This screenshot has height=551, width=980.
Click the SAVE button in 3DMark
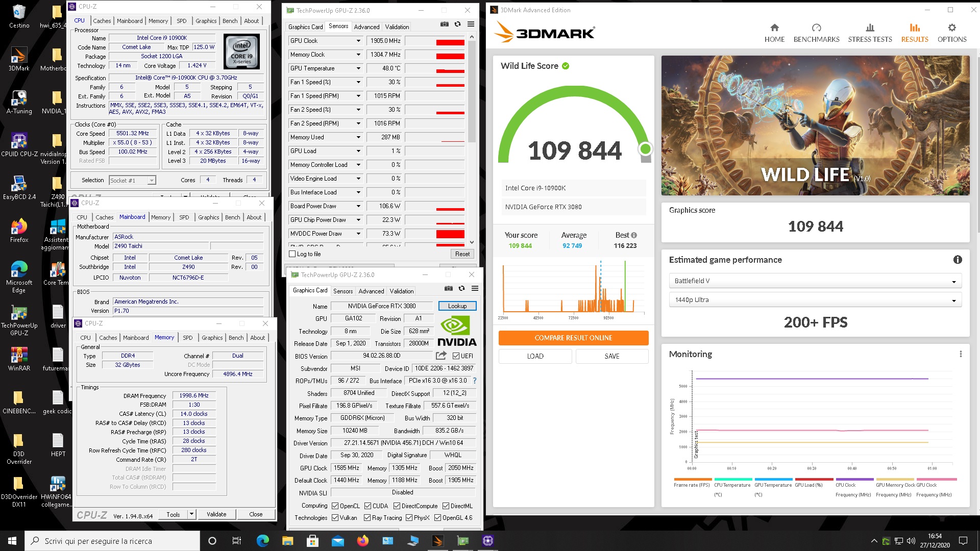[611, 356]
